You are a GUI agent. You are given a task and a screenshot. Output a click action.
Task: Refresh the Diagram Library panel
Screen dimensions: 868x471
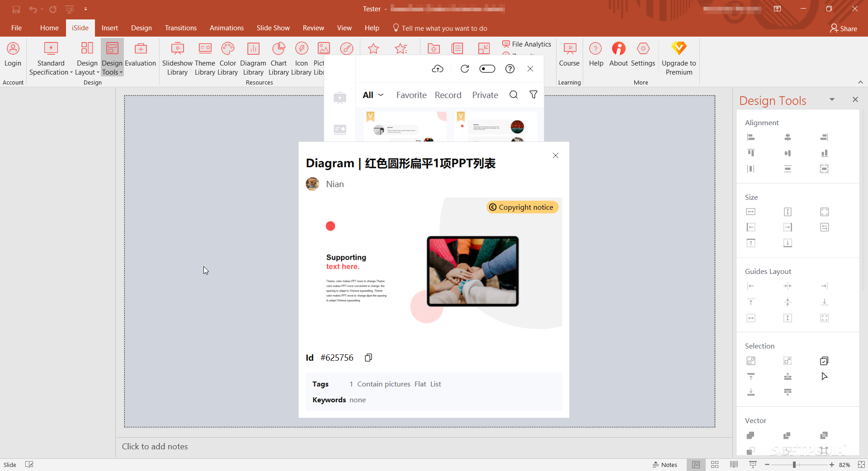[465, 69]
